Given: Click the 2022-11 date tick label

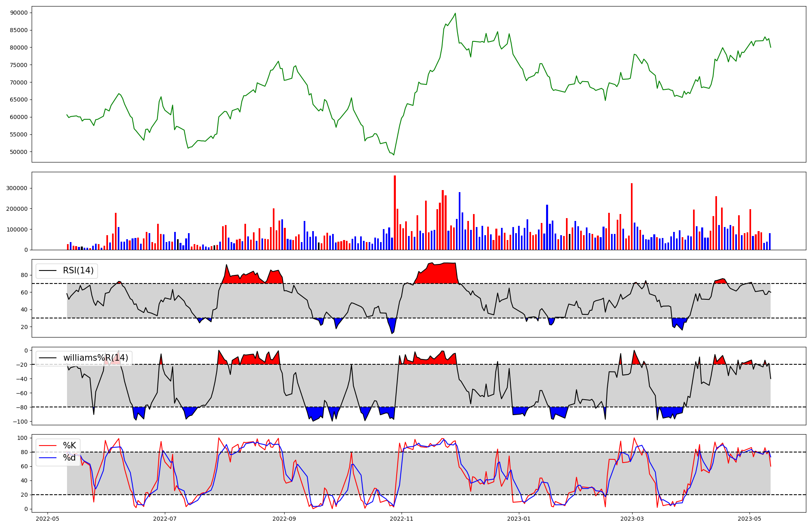Looking at the screenshot, I should point(402,519).
